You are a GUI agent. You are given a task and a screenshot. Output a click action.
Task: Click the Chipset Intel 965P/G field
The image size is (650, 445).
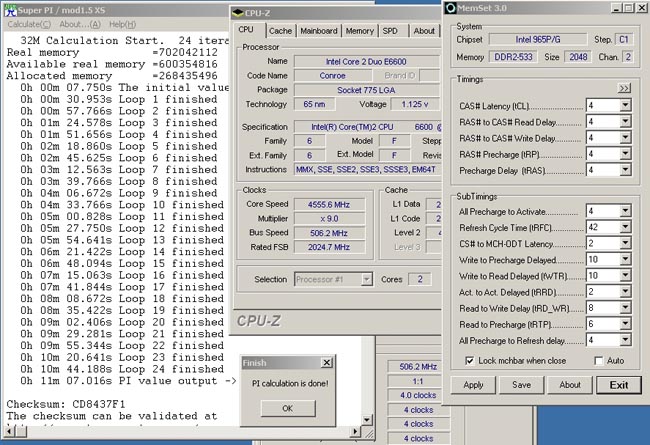click(538, 40)
